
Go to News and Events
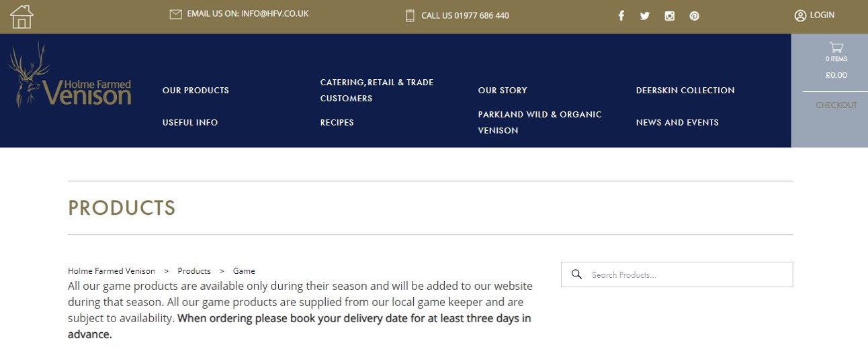[677, 123]
